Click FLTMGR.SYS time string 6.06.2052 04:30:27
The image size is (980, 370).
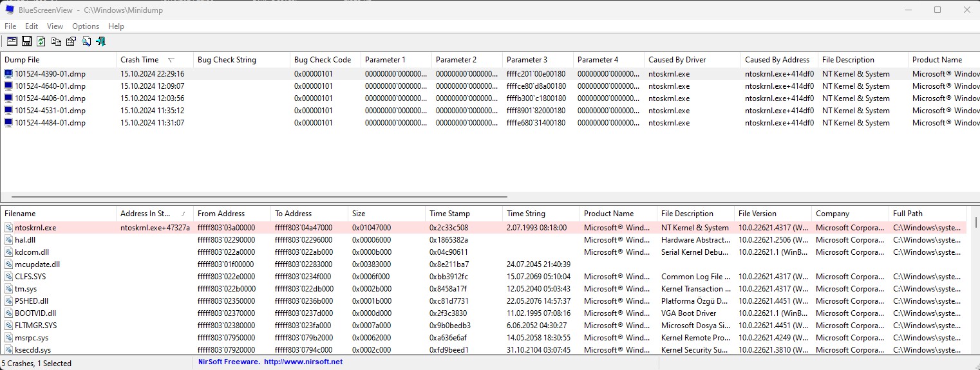point(536,326)
